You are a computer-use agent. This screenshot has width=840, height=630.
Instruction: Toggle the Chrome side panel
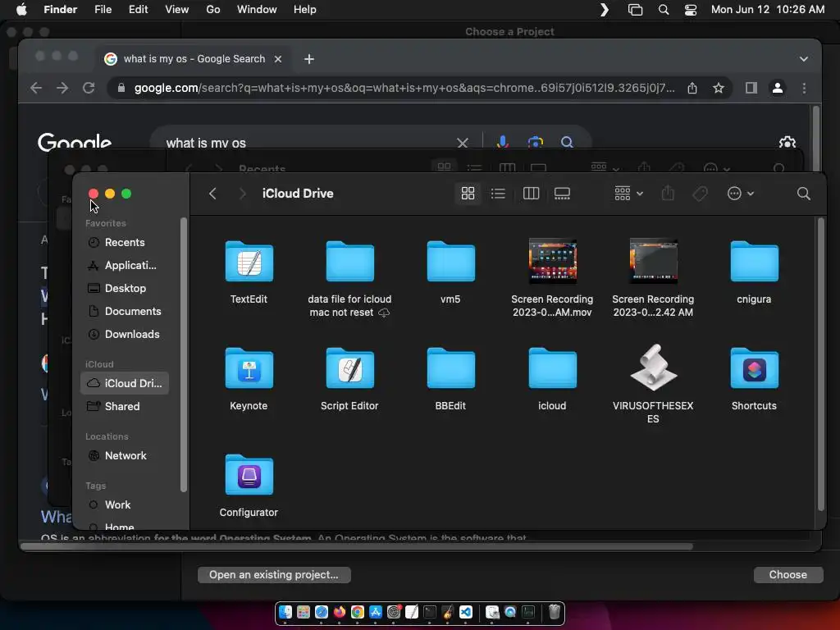751,88
